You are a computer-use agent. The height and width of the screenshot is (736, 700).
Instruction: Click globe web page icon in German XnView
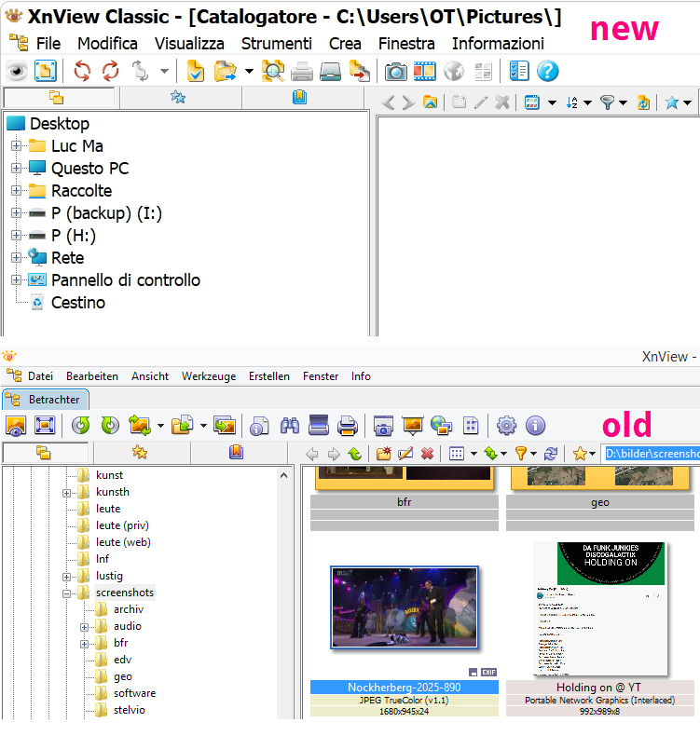coord(441,426)
